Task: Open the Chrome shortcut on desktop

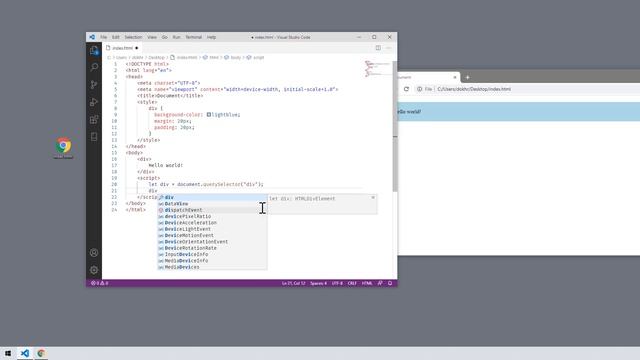Action: 63,148
